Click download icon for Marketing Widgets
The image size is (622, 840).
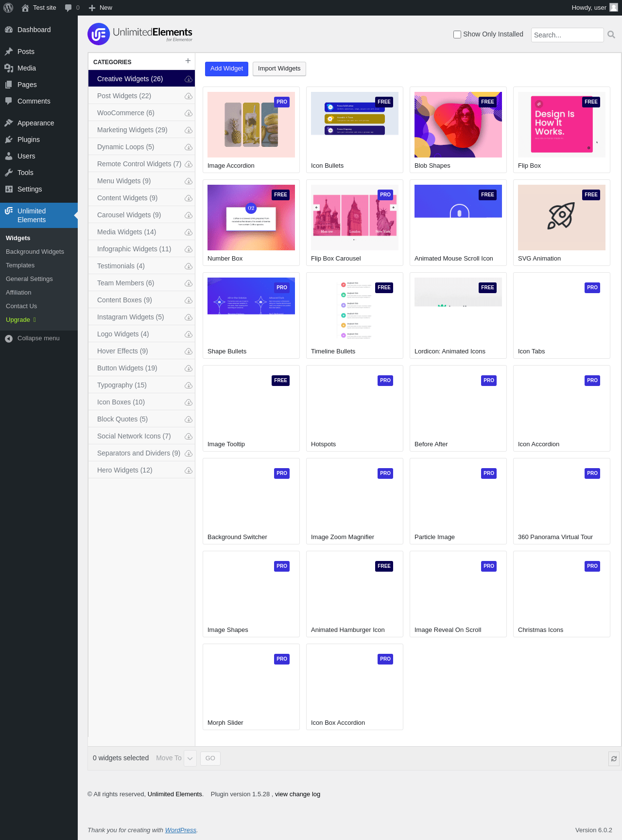tap(189, 130)
